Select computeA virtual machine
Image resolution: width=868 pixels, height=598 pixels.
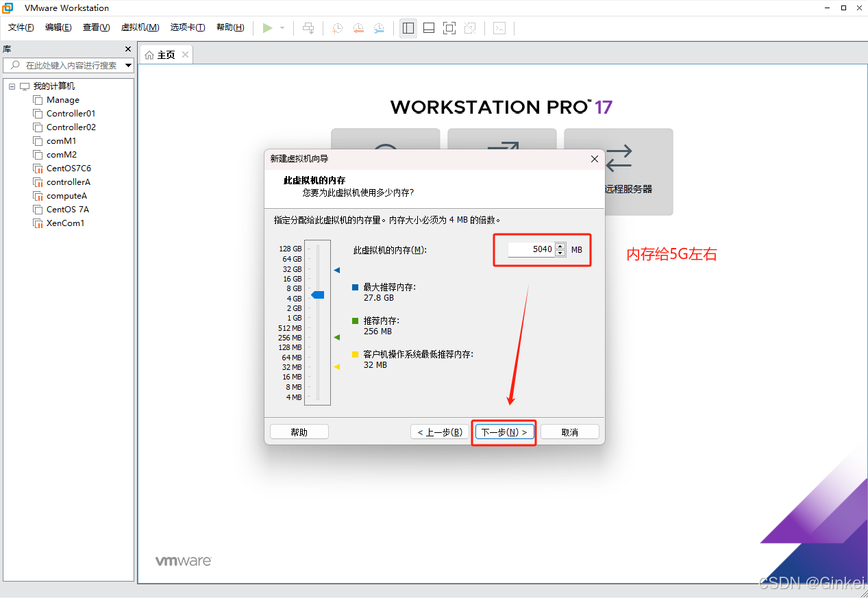pyautogui.click(x=66, y=196)
